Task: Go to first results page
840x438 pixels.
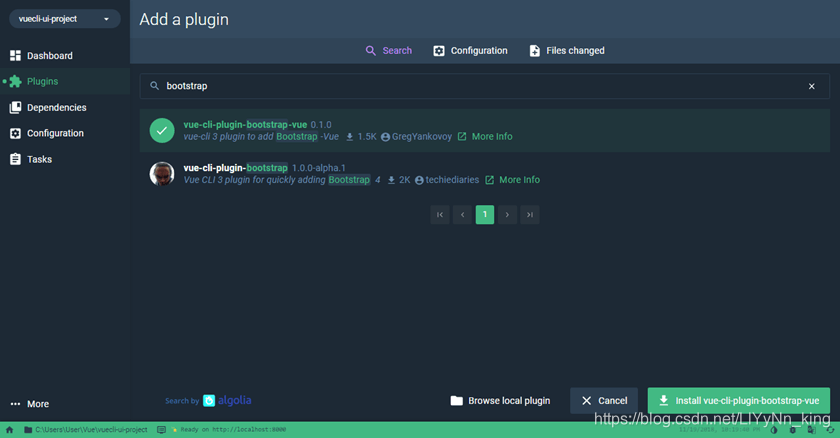Action: pyautogui.click(x=440, y=215)
